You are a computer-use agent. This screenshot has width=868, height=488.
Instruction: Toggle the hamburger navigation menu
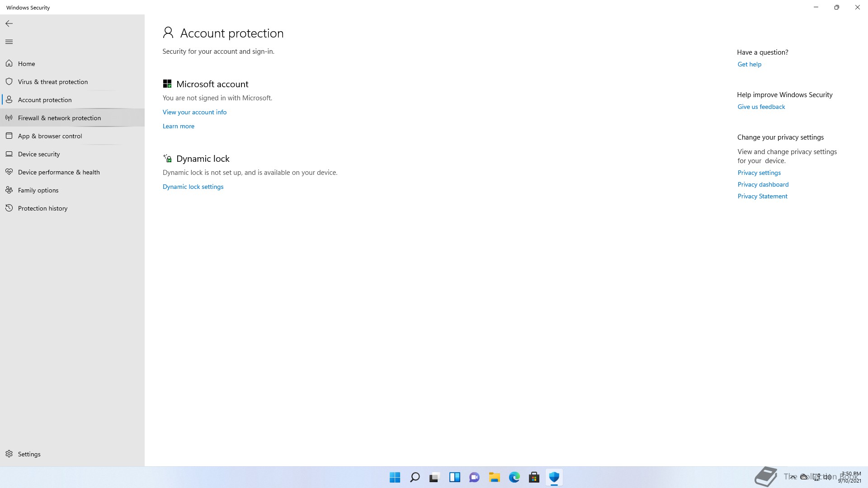tap(9, 42)
